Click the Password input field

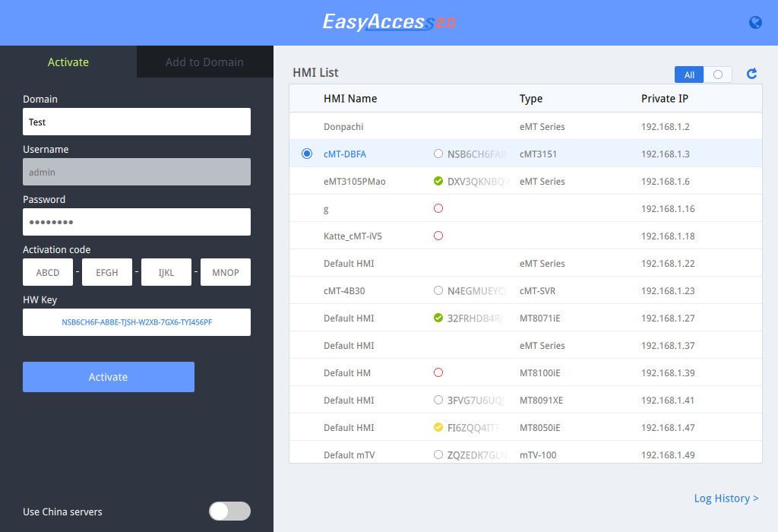click(x=137, y=222)
